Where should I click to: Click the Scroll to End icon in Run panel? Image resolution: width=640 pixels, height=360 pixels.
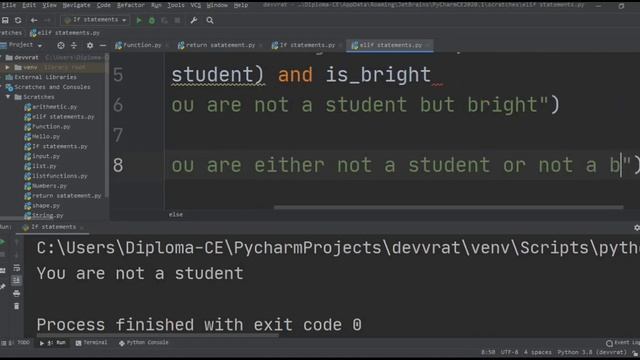pyautogui.click(x=16, y=280)
